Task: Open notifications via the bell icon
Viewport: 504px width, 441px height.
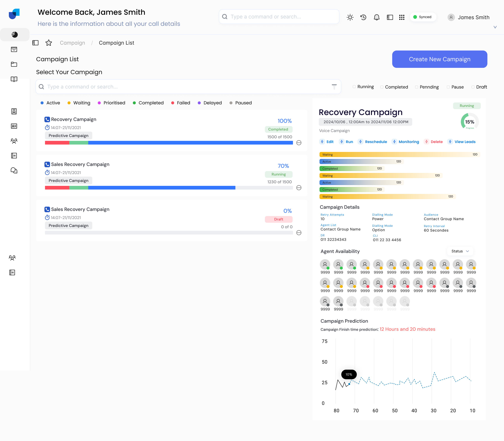Action: 376,17
